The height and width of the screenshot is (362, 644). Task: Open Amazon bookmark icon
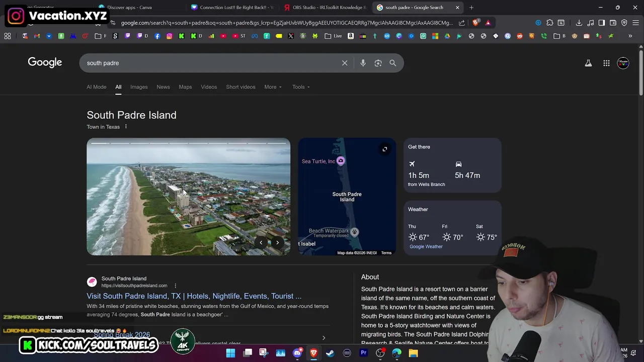351,36
